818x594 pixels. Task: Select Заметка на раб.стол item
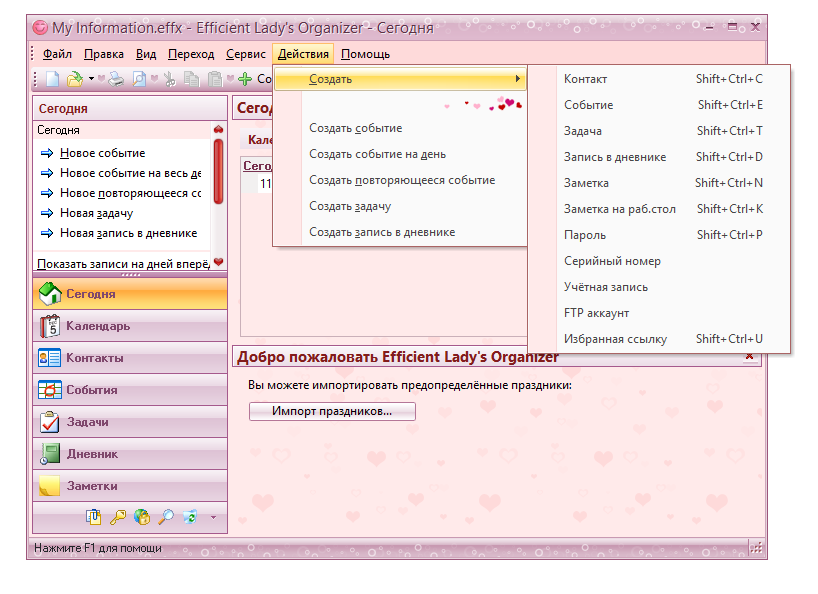coord(659,210)
